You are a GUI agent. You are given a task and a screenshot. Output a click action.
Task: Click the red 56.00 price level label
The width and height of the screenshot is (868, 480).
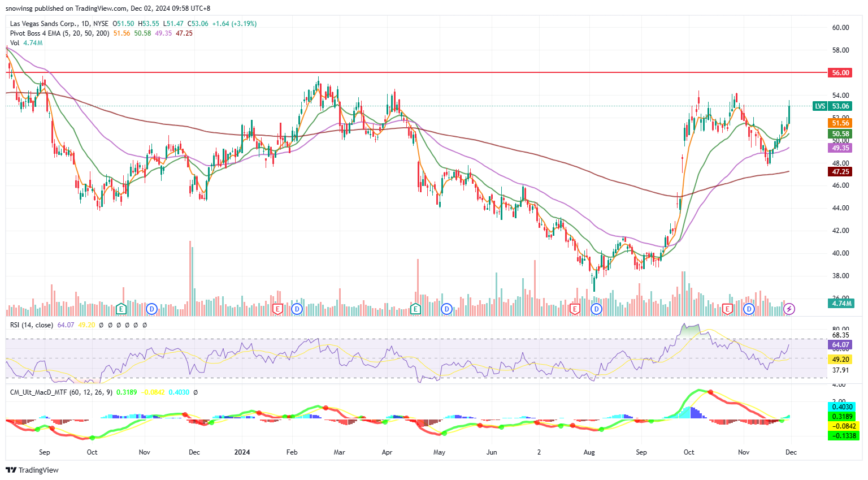840,72
